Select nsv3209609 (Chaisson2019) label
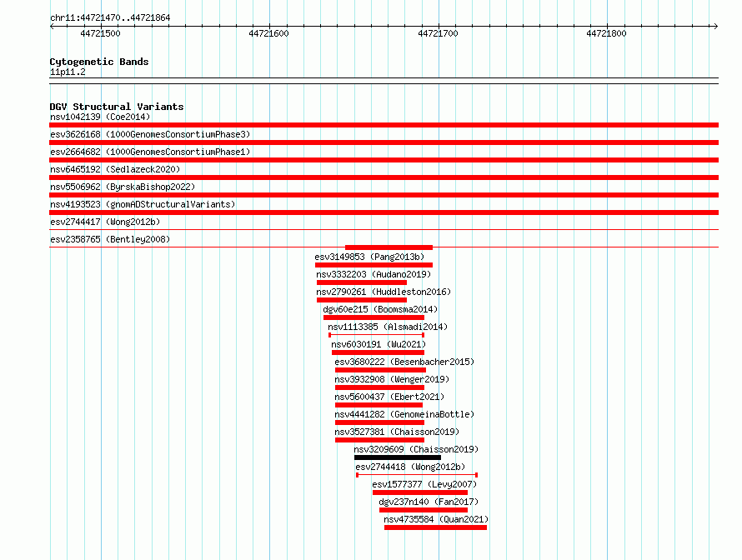The height and width of the screenshot is (560, 742). [416, 449]
